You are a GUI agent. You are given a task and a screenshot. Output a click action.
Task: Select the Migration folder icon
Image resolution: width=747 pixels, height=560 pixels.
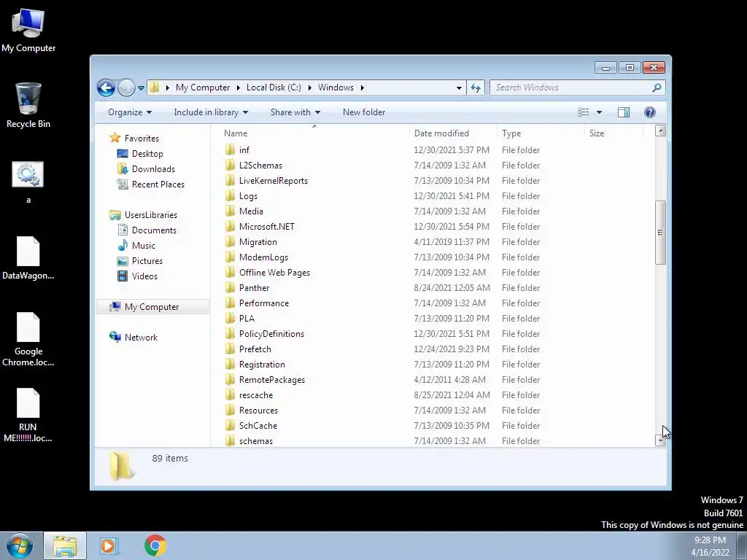(x=230, y=242)
